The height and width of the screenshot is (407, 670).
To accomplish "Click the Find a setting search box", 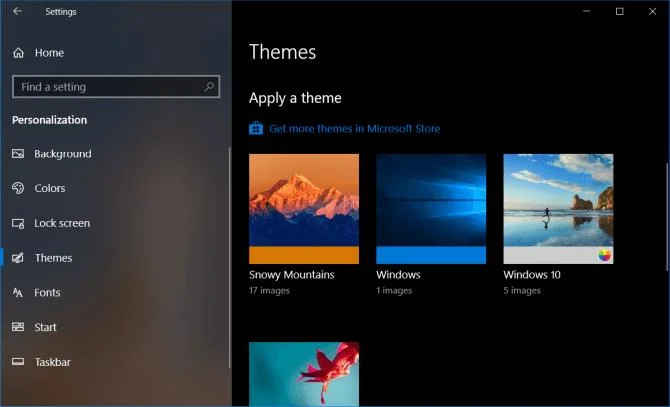I will (116, 87).
